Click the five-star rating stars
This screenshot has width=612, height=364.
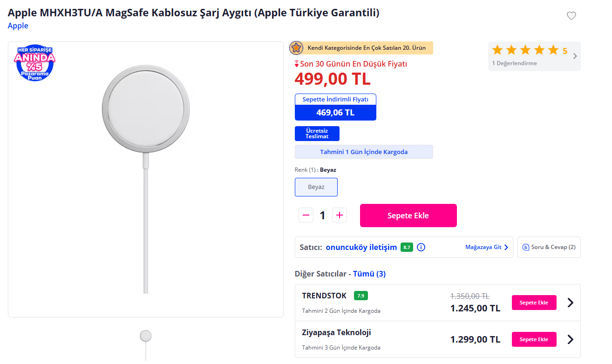pos(525,51)
